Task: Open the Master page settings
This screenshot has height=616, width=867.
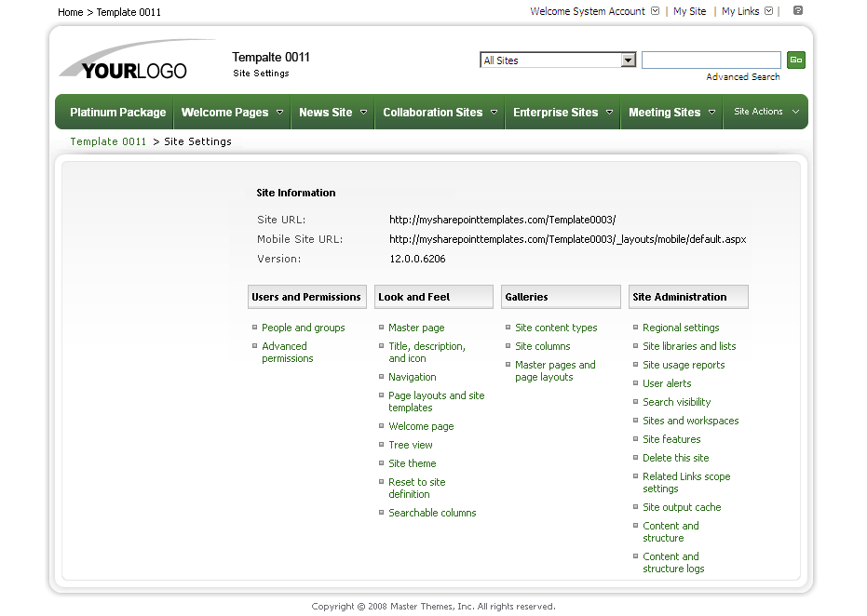Action: tap(414, 328)
